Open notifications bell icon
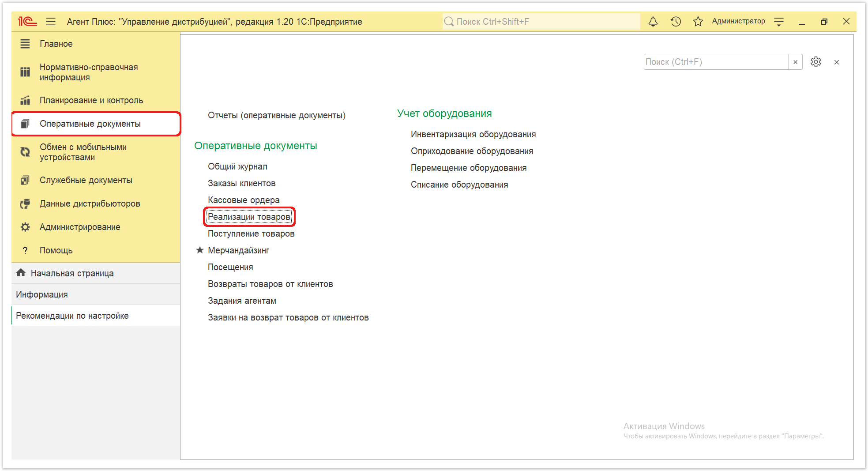 [x=653, y=21]
